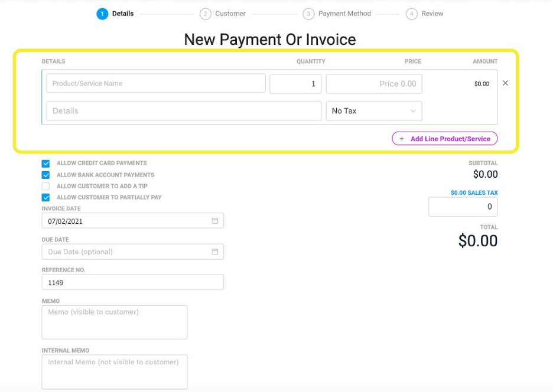
Task: Click the $0.00 Sales Tax link
Action: [474, 193]
